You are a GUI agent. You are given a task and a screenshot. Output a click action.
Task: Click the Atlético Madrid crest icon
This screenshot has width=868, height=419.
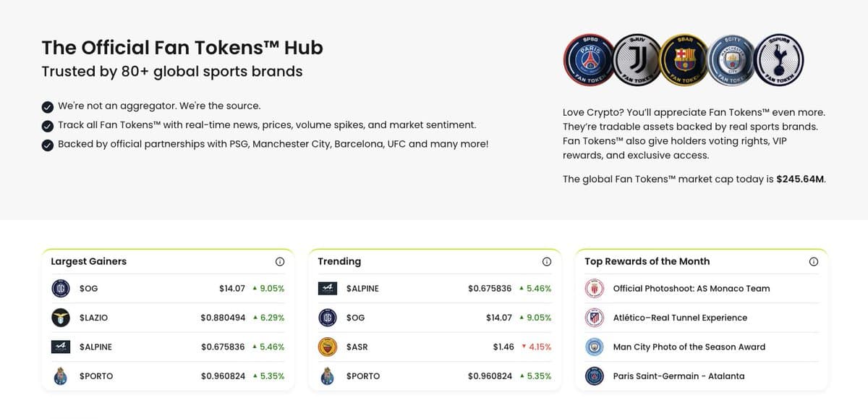coord(593,317)
